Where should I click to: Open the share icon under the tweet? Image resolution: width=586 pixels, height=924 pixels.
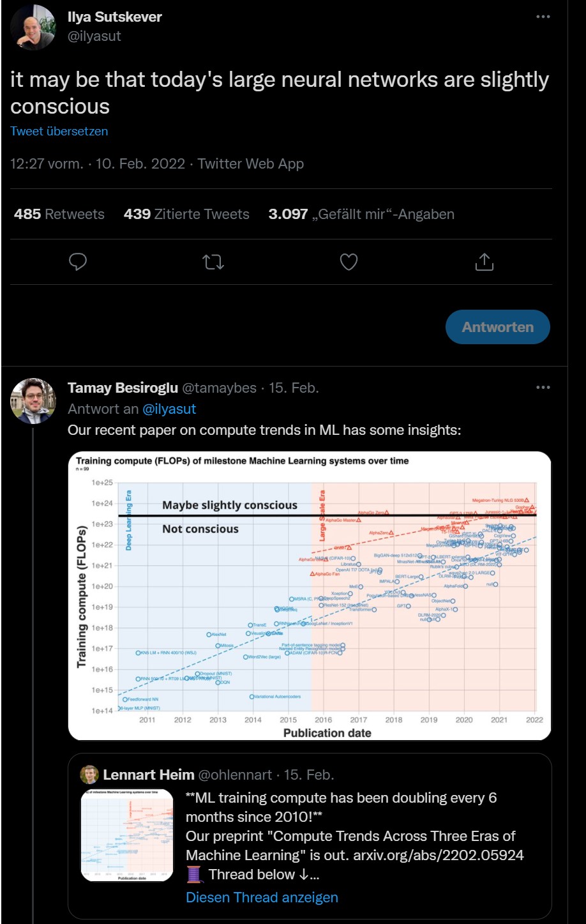484,262
